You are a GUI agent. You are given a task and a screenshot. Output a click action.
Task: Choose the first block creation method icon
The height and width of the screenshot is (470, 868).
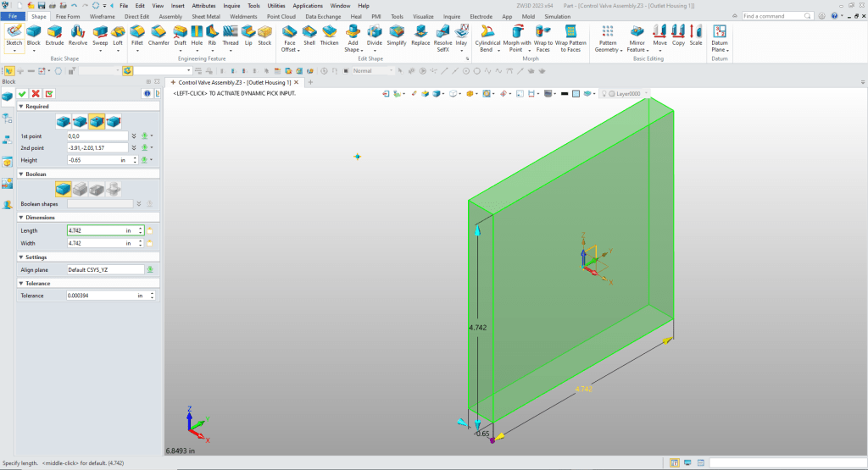pos(63,121)
